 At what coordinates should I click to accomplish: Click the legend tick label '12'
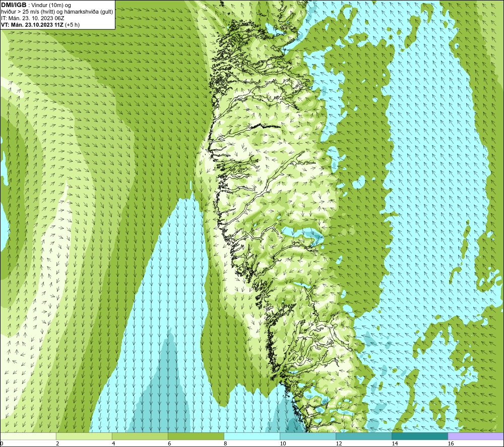[339, 443]
